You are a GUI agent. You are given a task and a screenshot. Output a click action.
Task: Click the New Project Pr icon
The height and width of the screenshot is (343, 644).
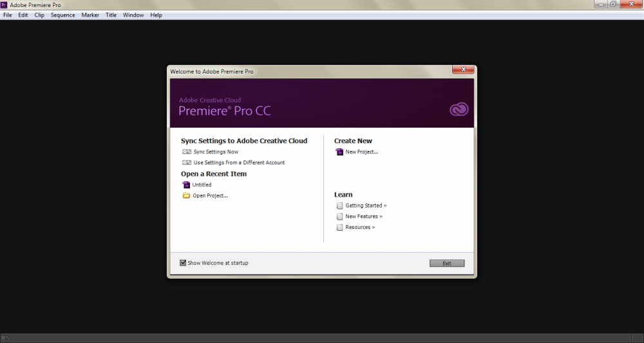coord(339,152)
